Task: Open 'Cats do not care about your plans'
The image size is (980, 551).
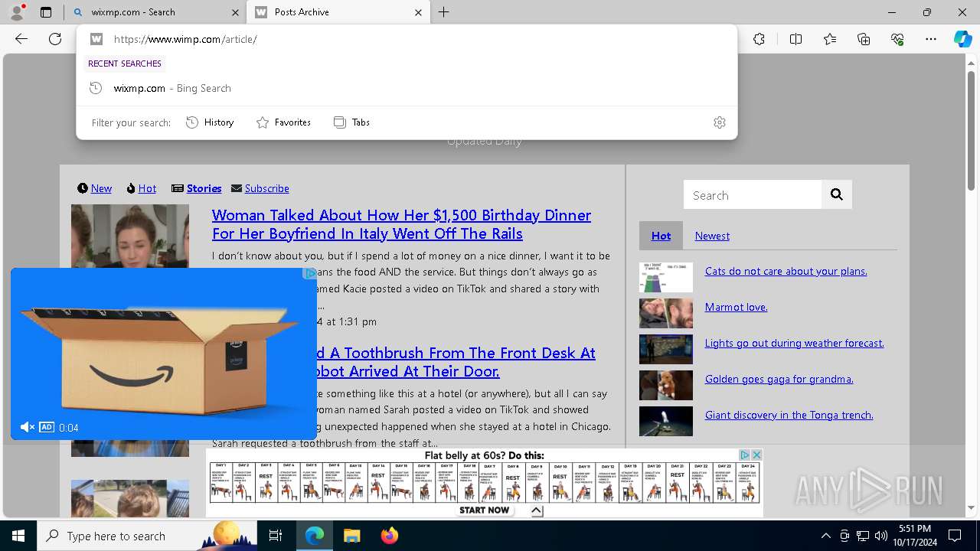Action: pos(786,271)
